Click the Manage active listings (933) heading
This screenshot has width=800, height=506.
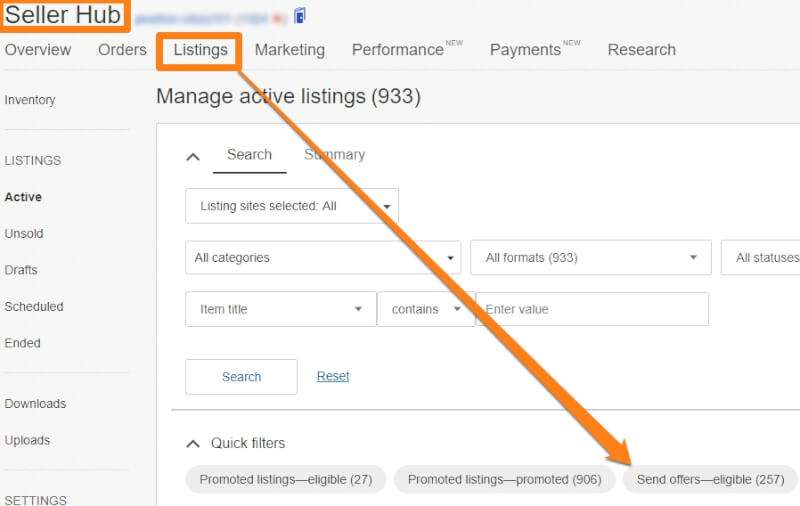(288, 96)
